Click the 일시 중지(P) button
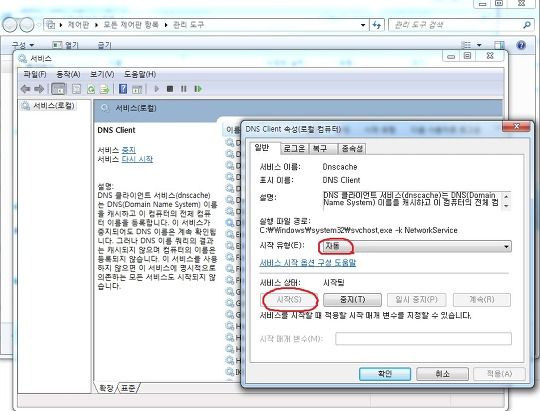The image size is (540, 411). (x=416, y=300)
